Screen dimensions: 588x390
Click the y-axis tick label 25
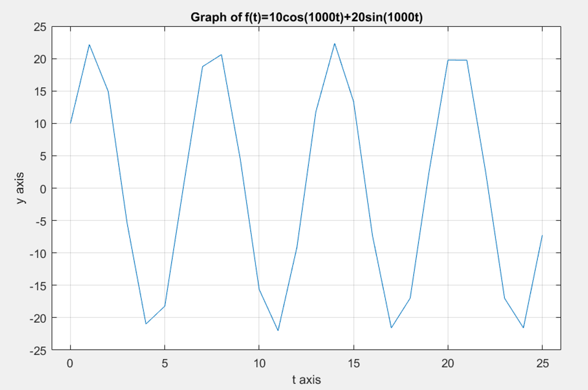(x=41, y=26)
